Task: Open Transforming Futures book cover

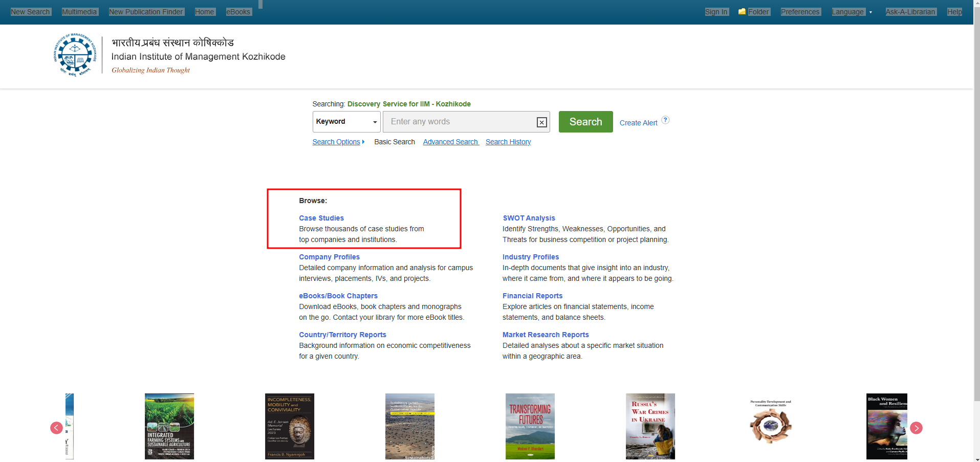Action: [x=530, y=426]
